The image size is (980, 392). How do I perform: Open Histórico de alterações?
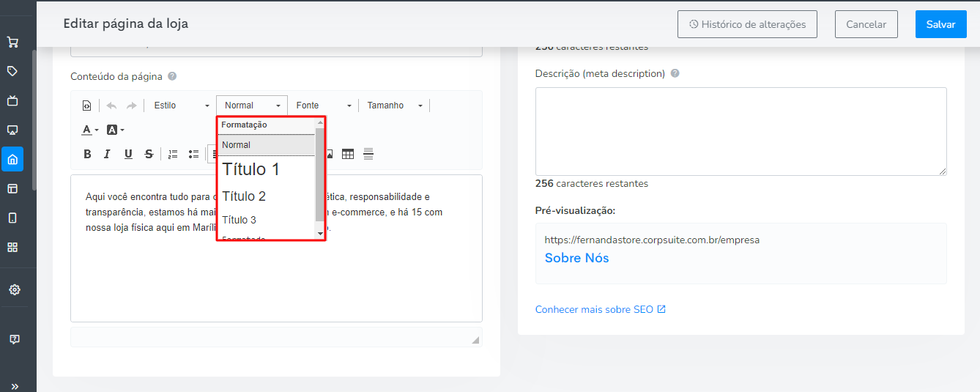point(747,24)
